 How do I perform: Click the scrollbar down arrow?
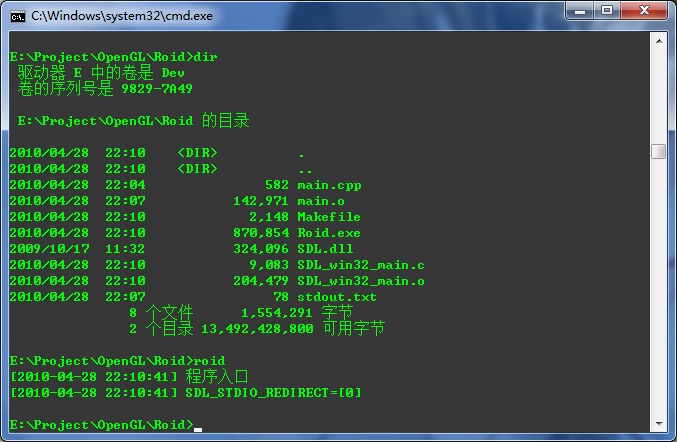pos(658,424)
